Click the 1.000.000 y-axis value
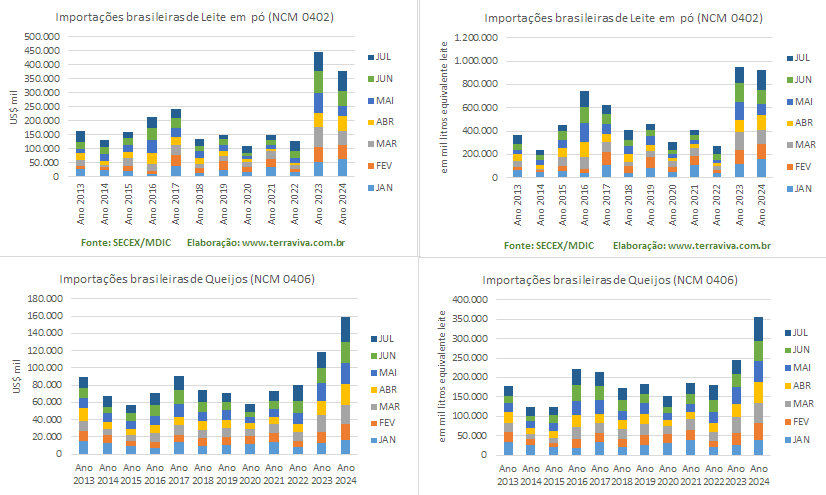826x495 pixels. [476, 61]
